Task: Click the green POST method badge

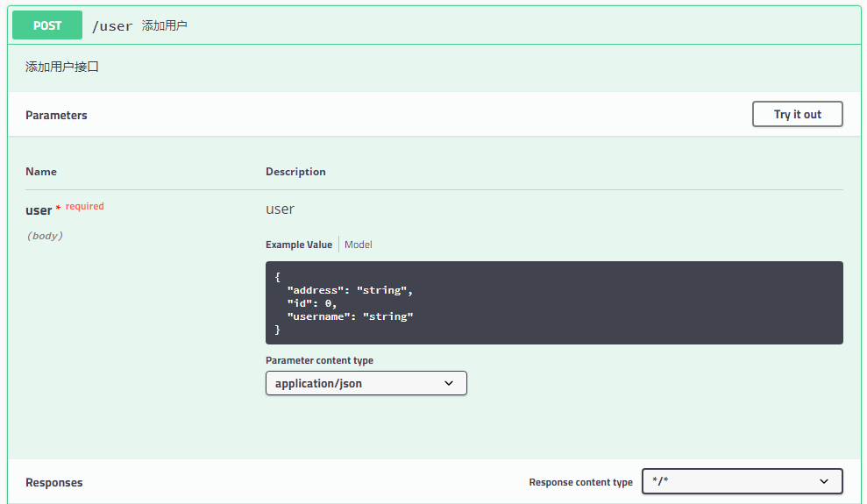Action: tap(47, 25)
